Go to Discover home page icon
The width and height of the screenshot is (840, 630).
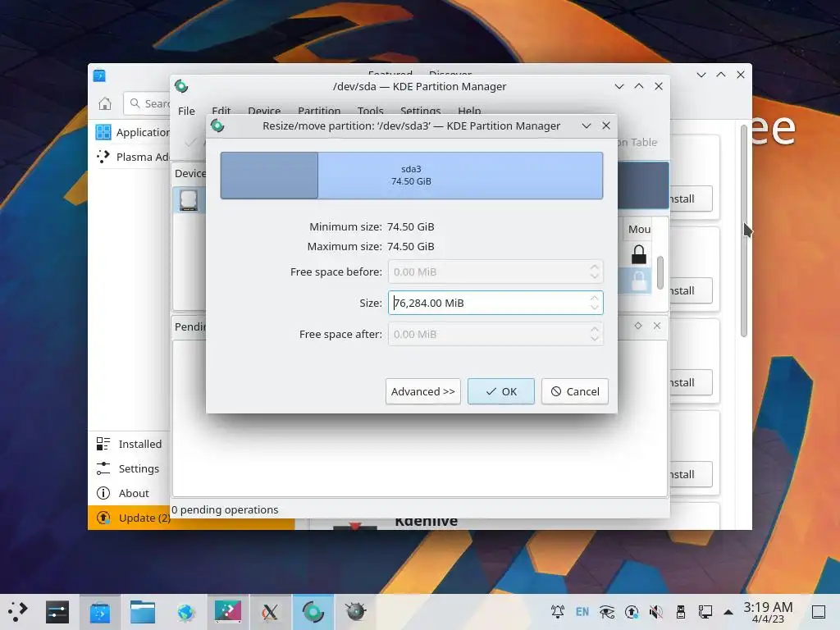[x=105, y=103]
